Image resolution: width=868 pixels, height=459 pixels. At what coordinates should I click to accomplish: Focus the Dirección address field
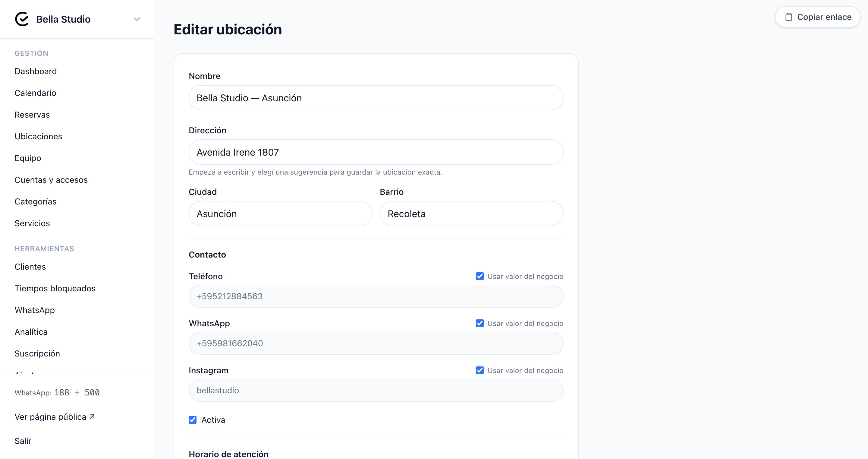(376, 152)
